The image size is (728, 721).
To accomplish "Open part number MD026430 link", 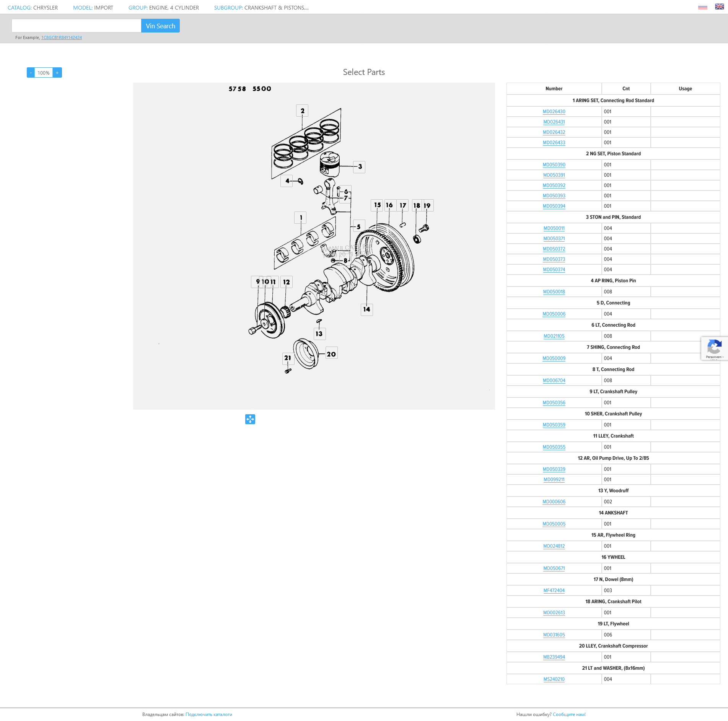I will [x=554, y=112].
